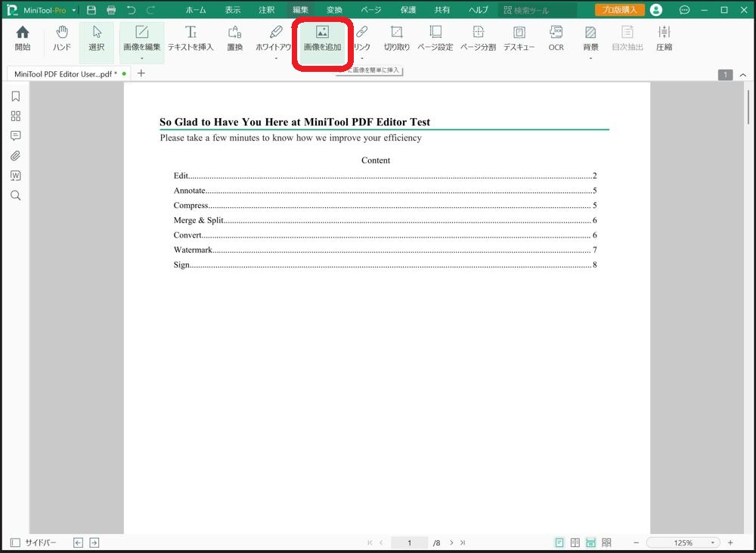Screen dimensions: 756x553
Task: Select the 切り取り crop tool
Action: coord(397,39)
